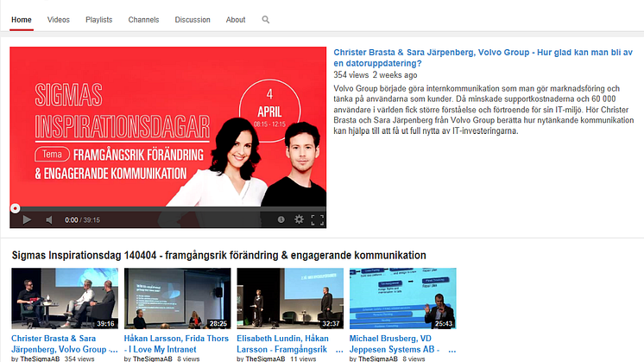644x362 pixels.
Task: Play the featured video
Action: 27,219
